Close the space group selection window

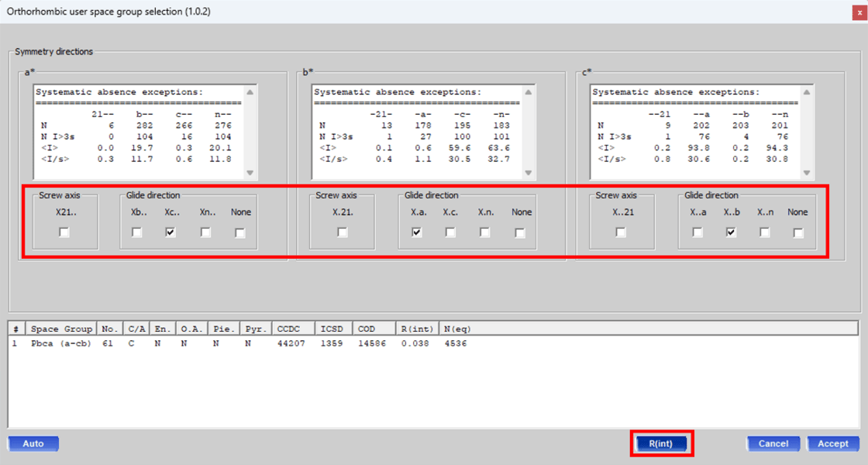[x=856, y=12]
